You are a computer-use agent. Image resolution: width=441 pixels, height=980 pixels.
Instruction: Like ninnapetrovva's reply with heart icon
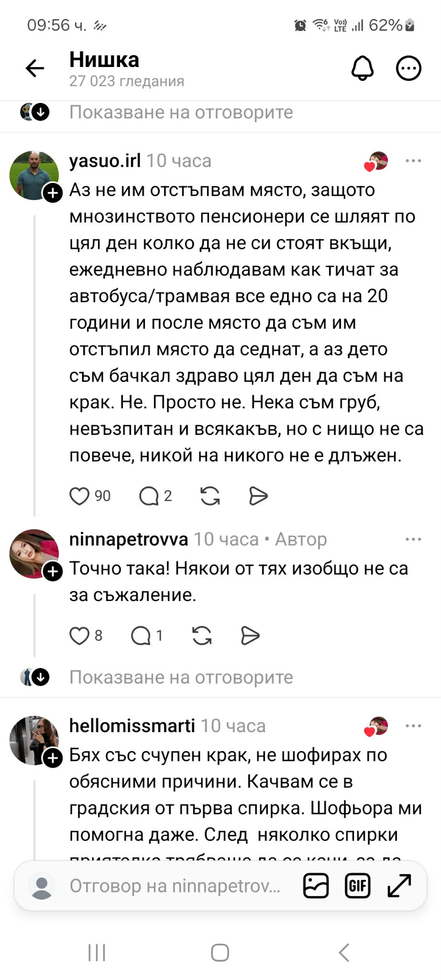[x=79, y=636]
